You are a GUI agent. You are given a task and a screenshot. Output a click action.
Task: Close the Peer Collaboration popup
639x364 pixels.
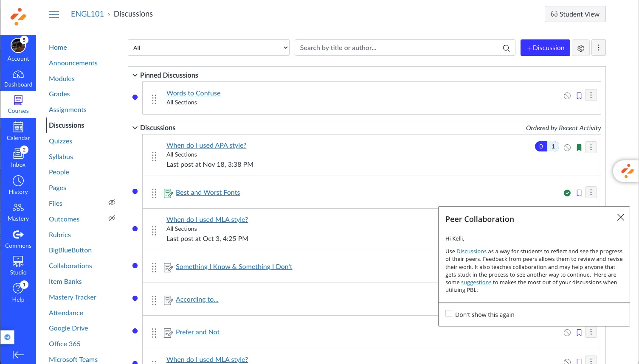point(620,217)
